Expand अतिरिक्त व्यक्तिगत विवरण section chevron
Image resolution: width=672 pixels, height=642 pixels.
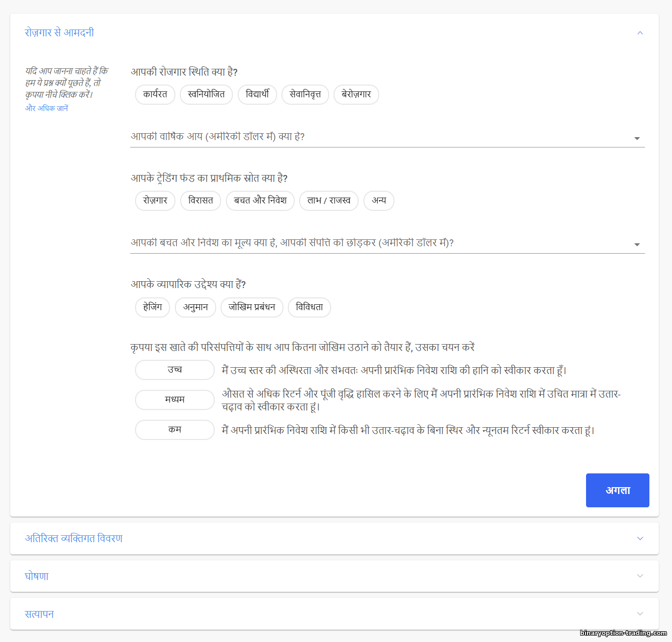point(640,538)
